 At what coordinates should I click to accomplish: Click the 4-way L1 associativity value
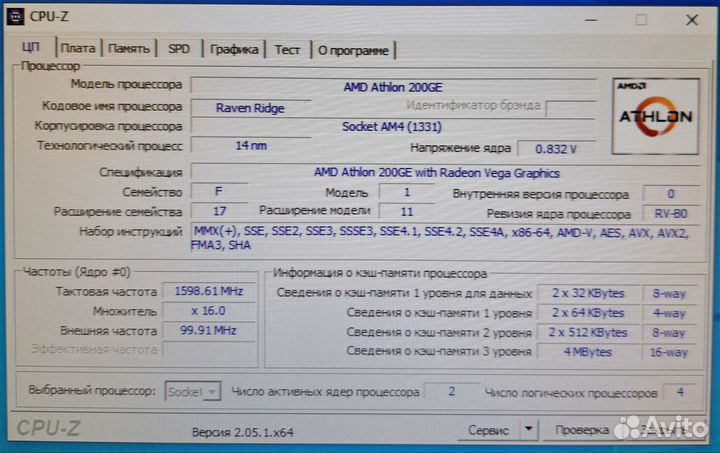(x=669, y=313)
